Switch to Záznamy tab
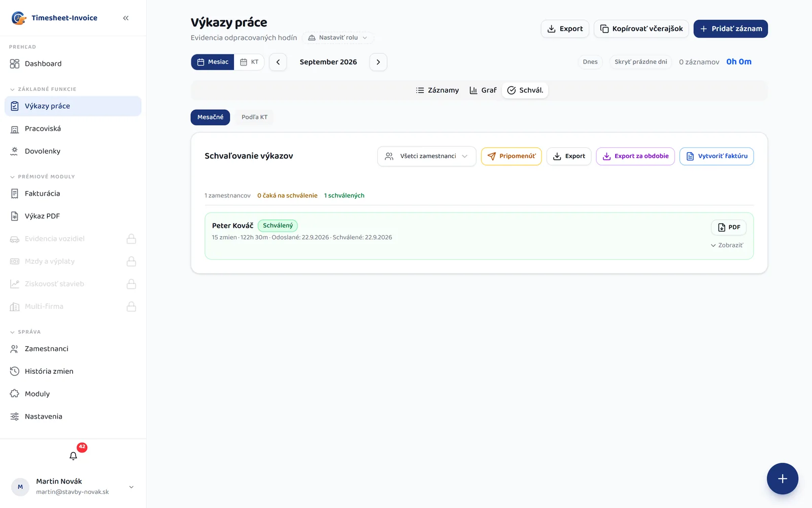Image resolution: width=812 pixels, height=508 pixels. (x=437, y=90)
